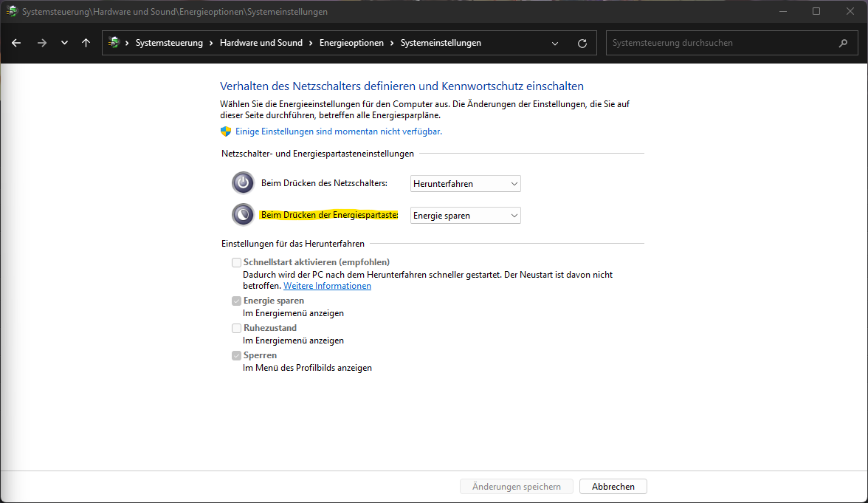Open Weitere Informationen link
This screenshot has width=868, height=503.
coord(327,286)
